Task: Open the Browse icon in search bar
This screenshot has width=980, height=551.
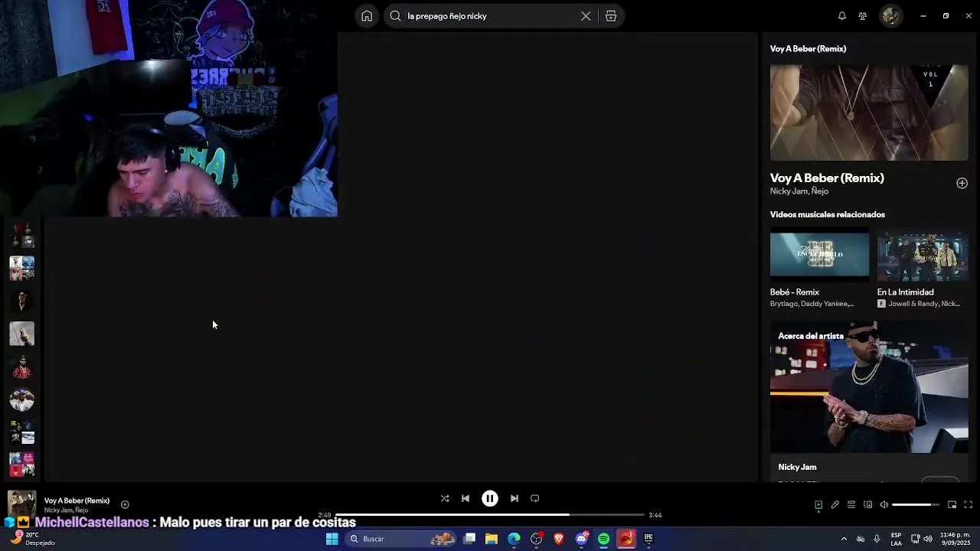Action: (611, 16)
